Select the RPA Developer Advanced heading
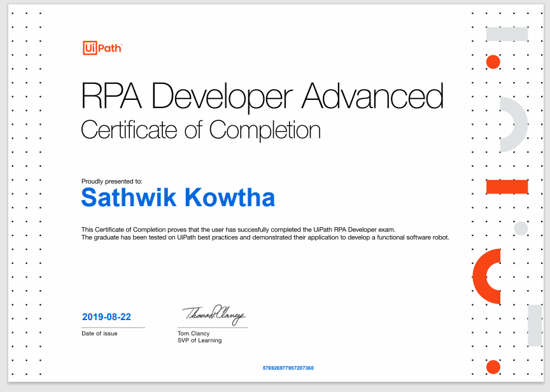 [x=262, y=96]
